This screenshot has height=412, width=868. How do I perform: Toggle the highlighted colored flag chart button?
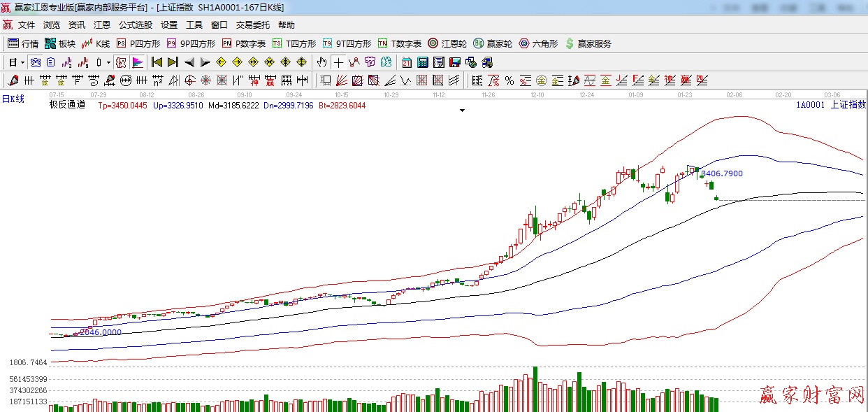pos(137,62)
